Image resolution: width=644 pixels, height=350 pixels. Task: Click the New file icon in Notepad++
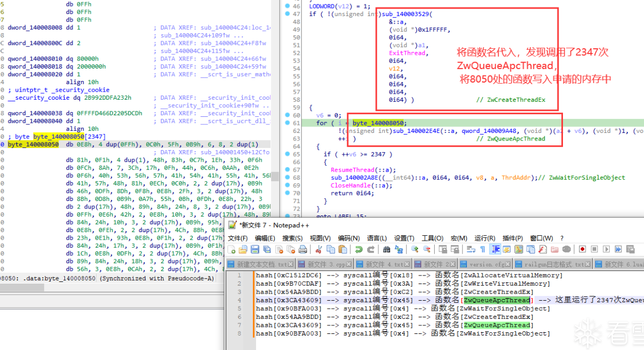231,249
